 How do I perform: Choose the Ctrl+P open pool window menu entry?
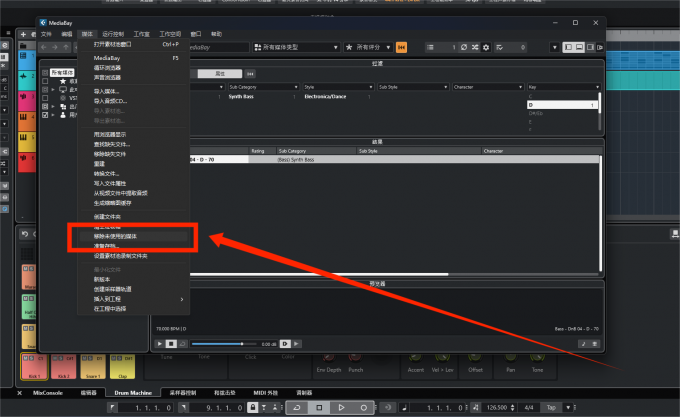click(x=134, y=44)
